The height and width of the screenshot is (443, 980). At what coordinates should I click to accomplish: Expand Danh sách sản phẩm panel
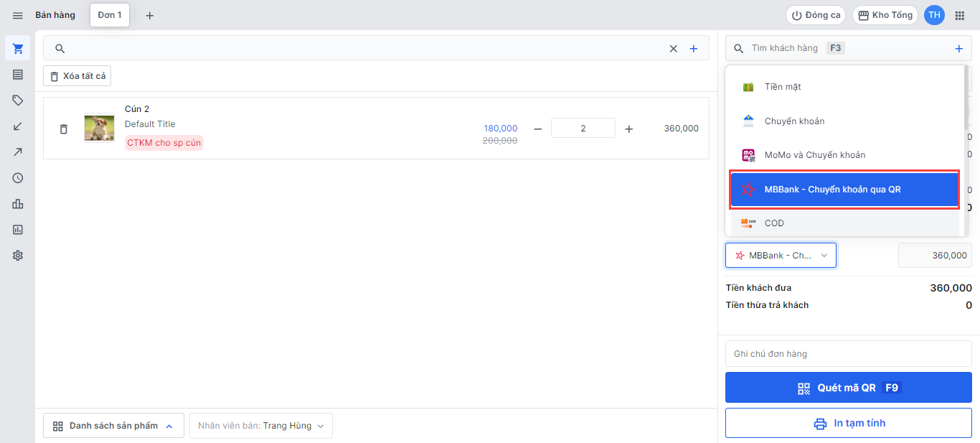(x=113, y=426)
